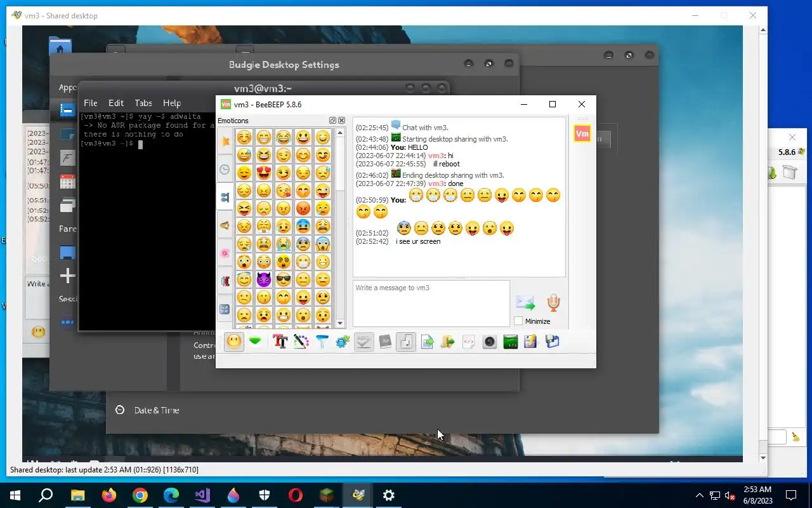Open Windows Settings gear on taskbar
Screen dimensions: 812x508
tap(389, 495)
